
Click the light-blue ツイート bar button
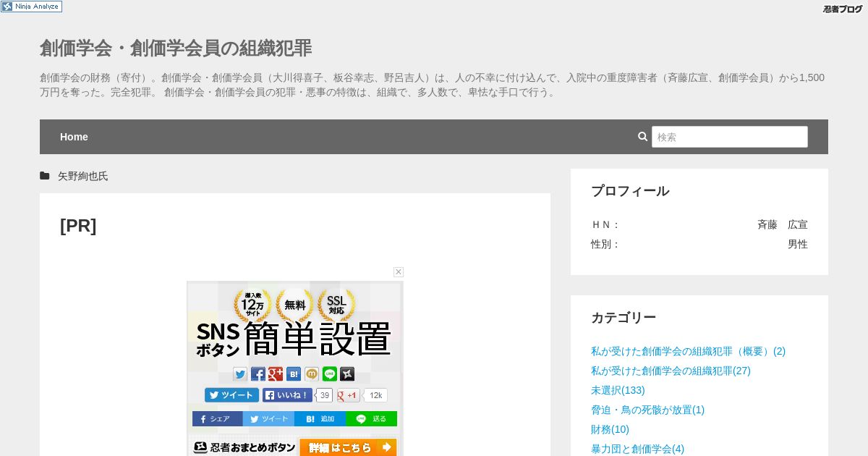(268, 419)
